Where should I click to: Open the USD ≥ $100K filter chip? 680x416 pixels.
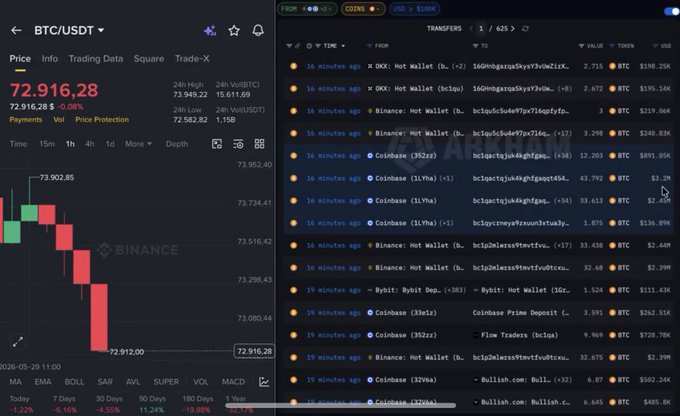(x=415, y=9)
